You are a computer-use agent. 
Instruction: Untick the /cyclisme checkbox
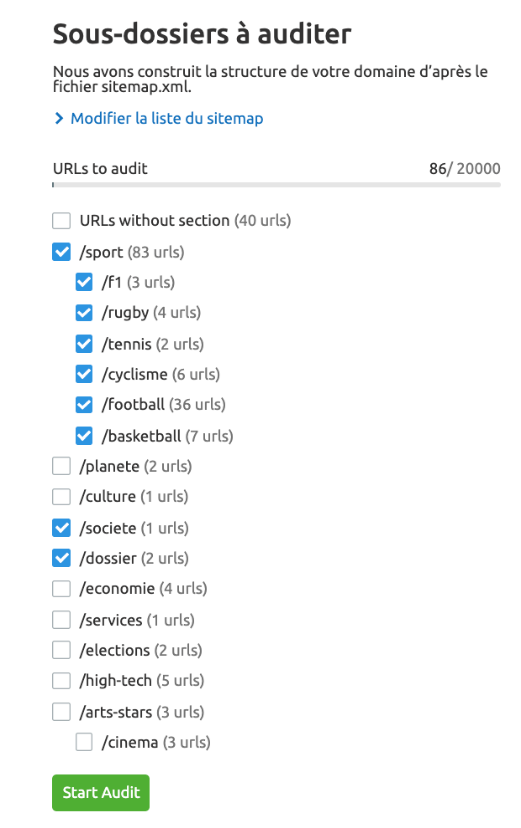coord(84,374)
